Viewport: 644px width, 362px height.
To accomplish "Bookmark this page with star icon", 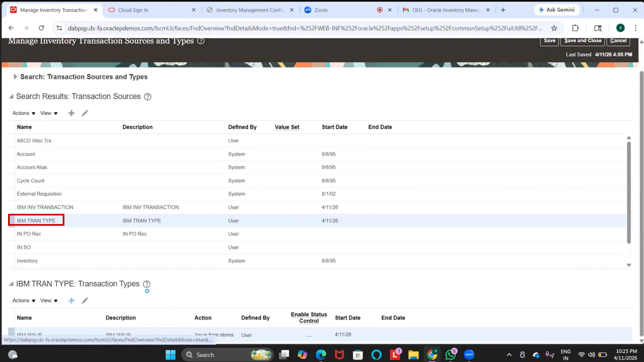I will coord(554,28).
